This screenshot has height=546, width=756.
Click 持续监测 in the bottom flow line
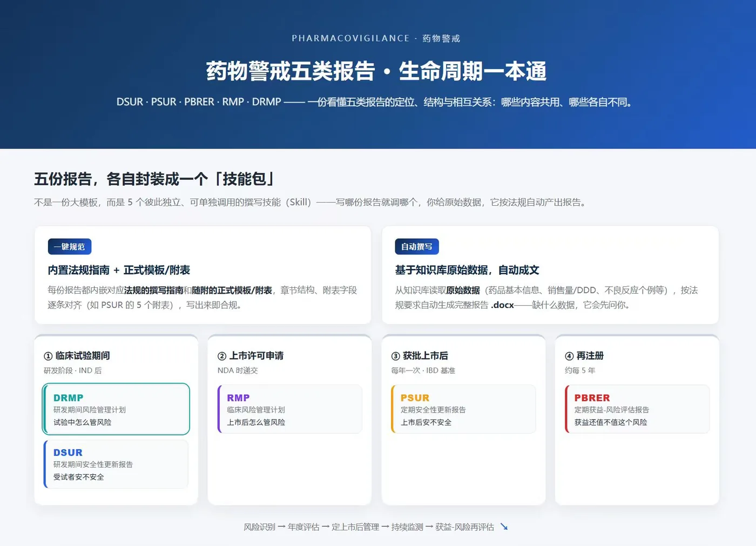(407, 527)
